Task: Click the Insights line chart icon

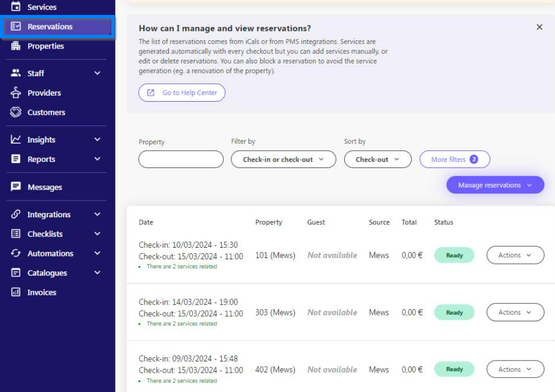Action: tap(16, 140)
